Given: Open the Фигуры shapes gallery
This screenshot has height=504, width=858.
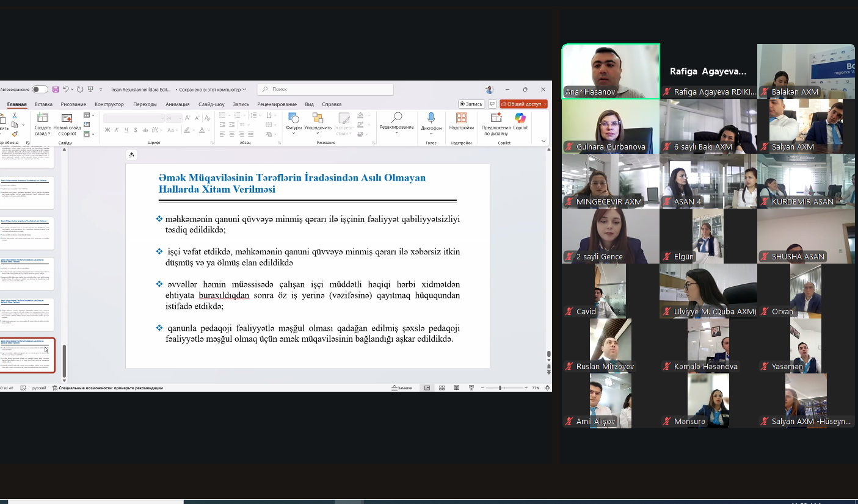Looking at the screenshot, I should point(294,118).
